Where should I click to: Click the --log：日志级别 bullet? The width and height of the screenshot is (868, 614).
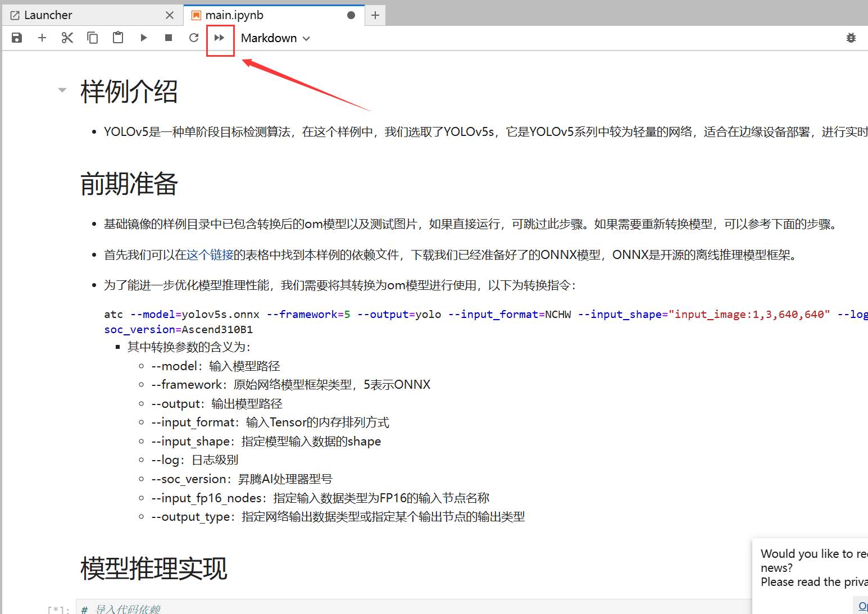pyautogui.click(x=195, y=460)
